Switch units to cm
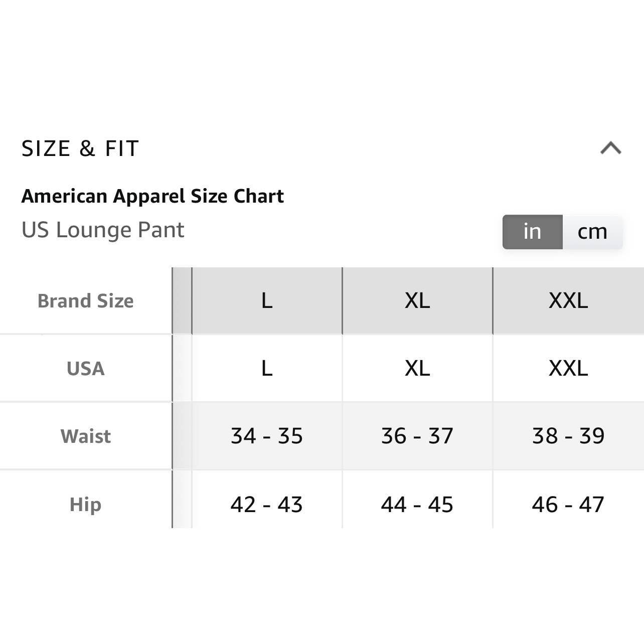Image resolution: width=644 pixels, height=644 pixels. point(592,232)
